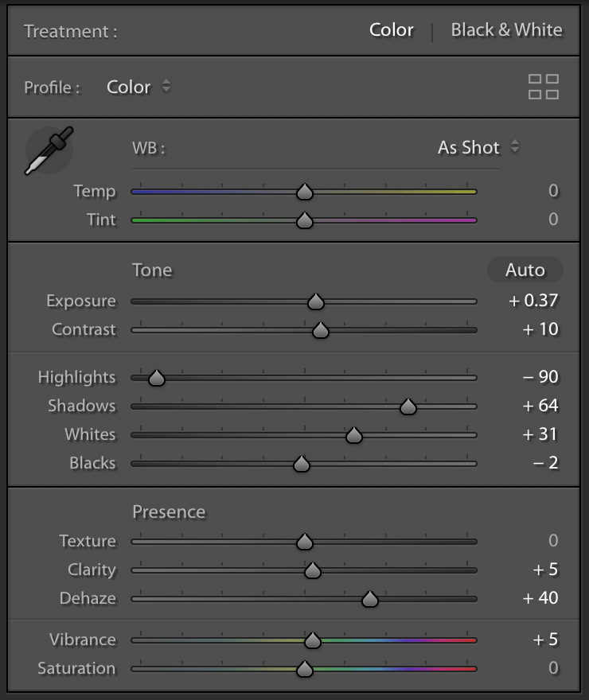Click the Temp slider handle
Screen dimensions: 589x700
305,192
